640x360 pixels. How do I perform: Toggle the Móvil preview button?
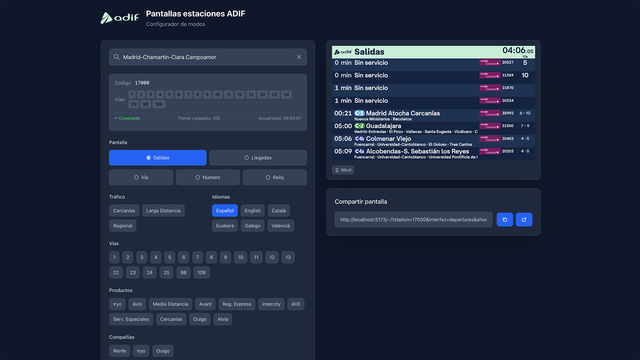click(343, 170)
